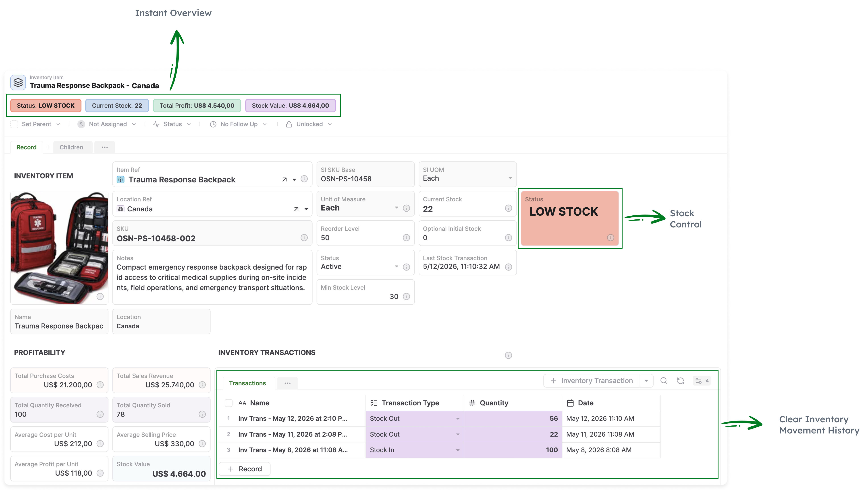Show info for Average Profit per Unit
The image size is (868, 491).
click(100, 473)
